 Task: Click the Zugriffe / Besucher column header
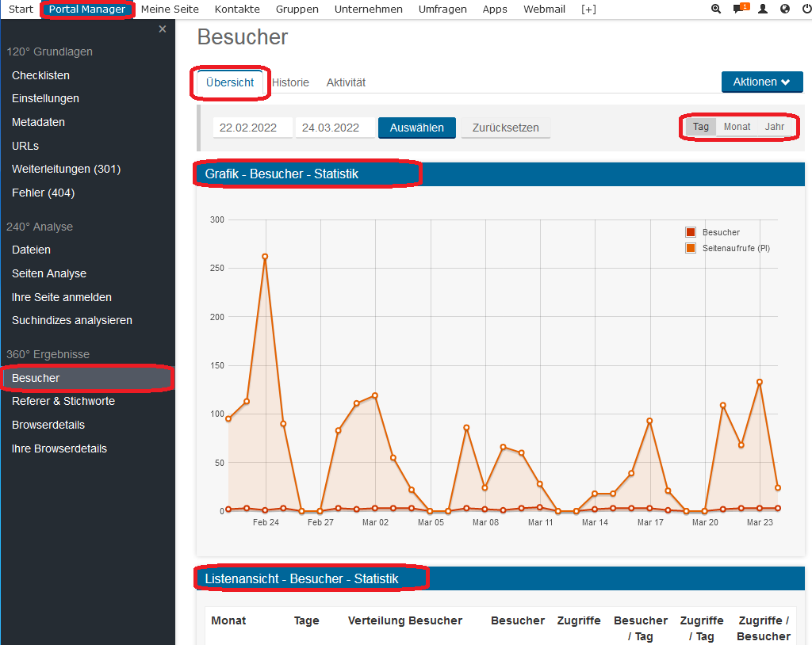(x=764, y=628)
